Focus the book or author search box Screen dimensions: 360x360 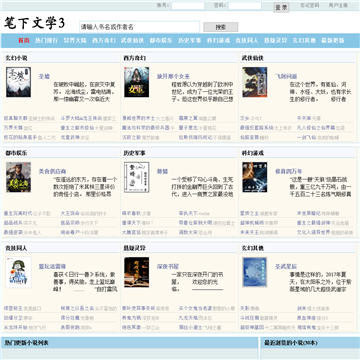139,27
